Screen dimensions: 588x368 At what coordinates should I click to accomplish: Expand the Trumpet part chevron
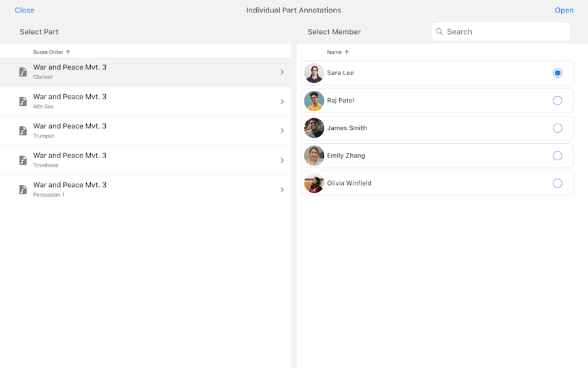coord(282,131)
